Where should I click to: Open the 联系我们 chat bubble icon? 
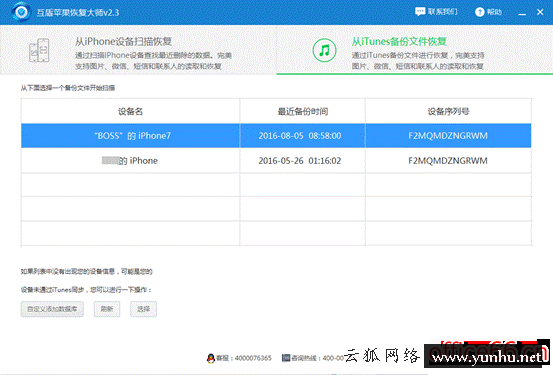pyautogui.click(x=420, y=12)
